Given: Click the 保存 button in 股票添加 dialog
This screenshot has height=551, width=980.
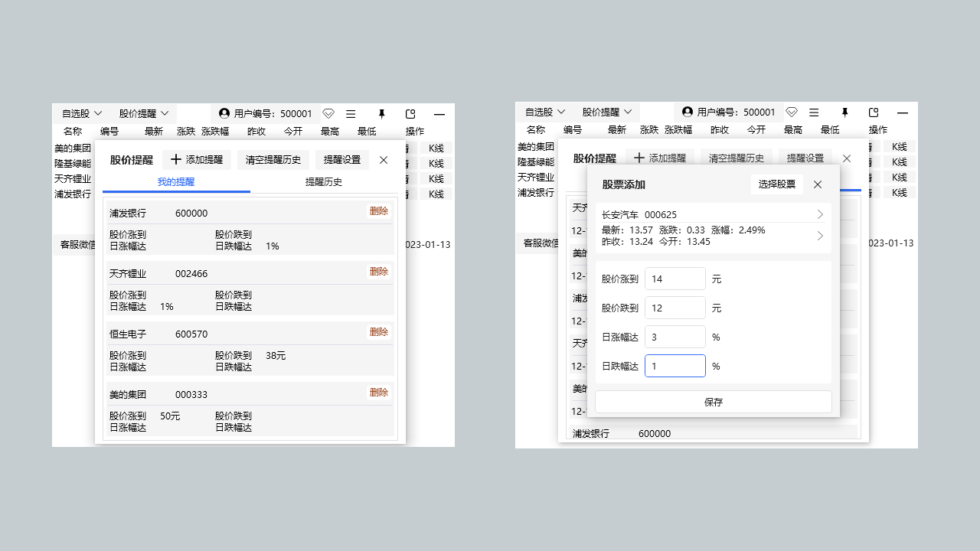Looking at the screenshot, I should (713, 402).
